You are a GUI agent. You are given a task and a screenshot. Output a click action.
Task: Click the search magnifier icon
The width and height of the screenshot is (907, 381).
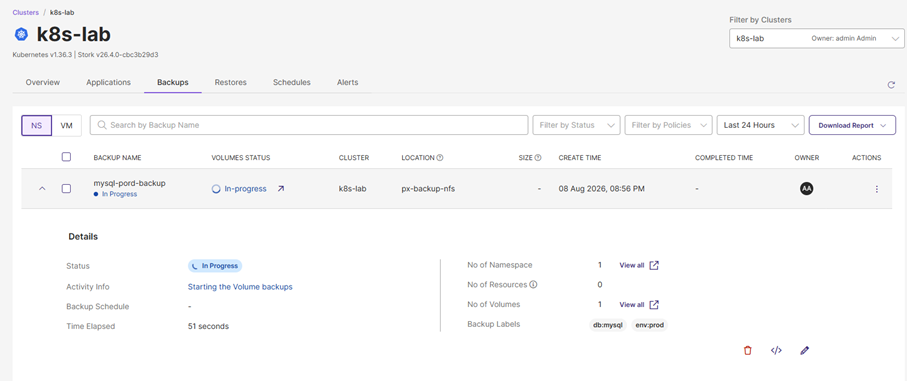tap(102, 125)
